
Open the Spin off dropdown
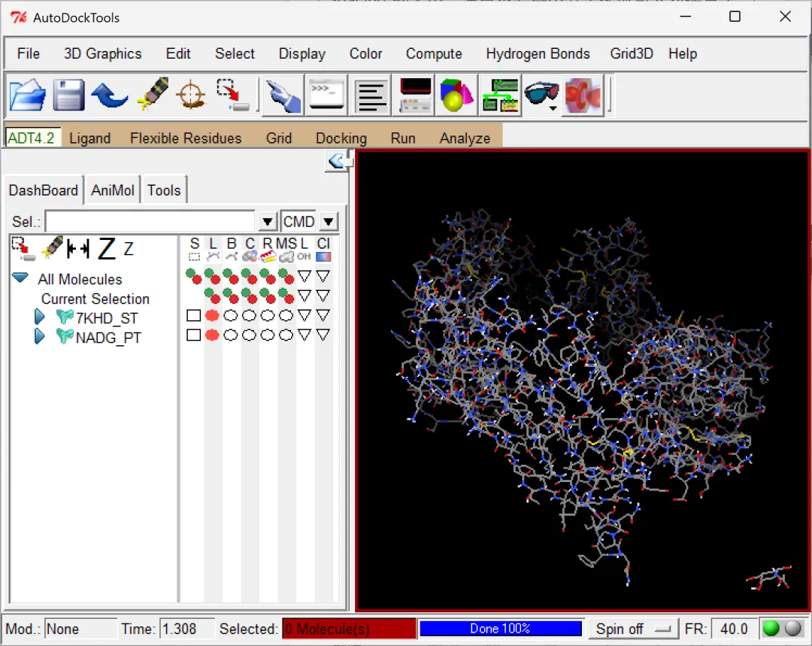[x=633, y=629]
